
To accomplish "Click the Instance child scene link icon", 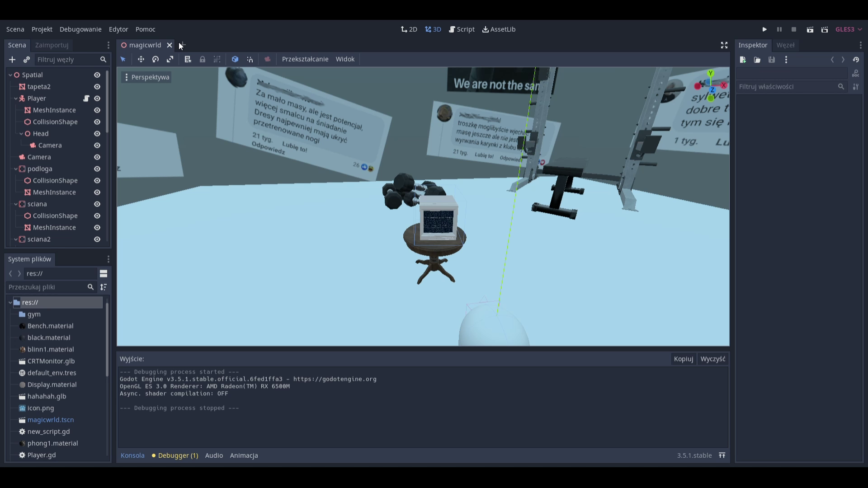I will click(x=27, y=60).
